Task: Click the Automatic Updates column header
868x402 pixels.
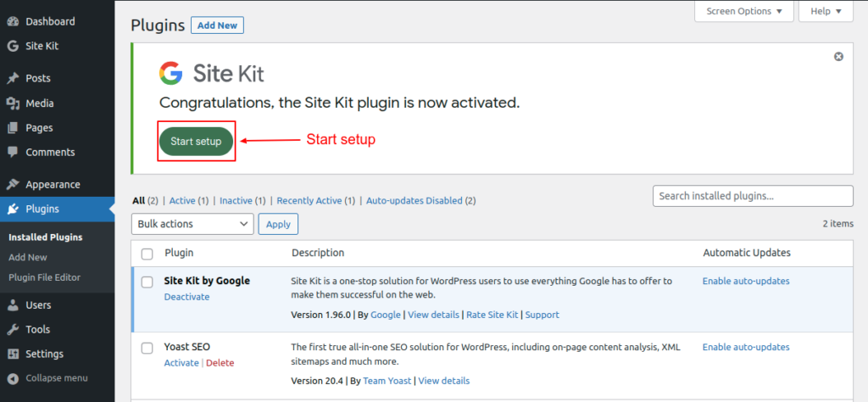Action: [747, 253]
